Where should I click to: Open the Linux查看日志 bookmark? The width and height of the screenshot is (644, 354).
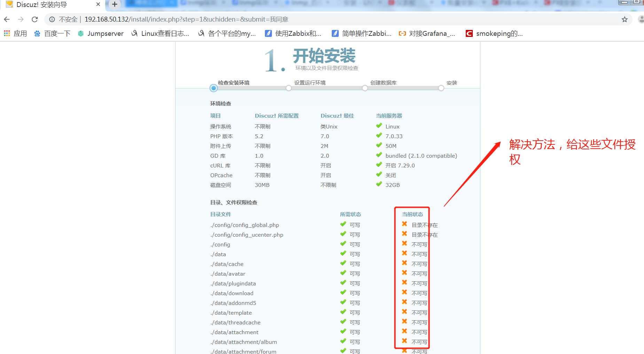[160, 33]
